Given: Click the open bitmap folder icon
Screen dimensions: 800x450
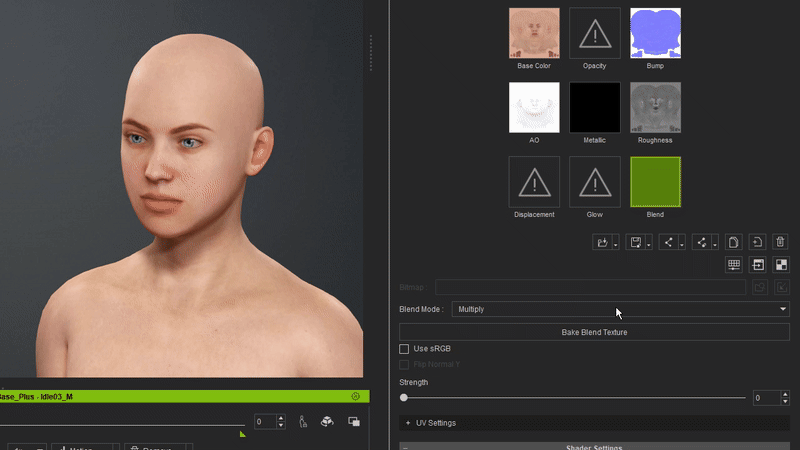Looking at the screenshot, I should tap(760, 287).
